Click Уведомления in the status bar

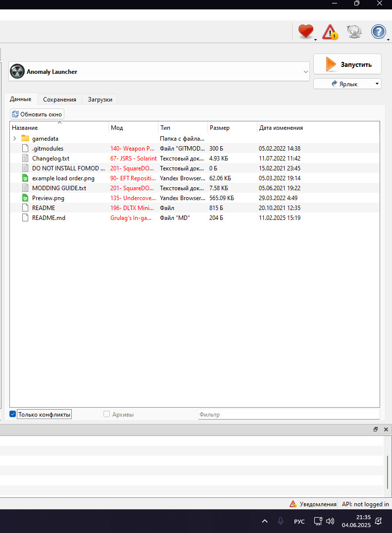point(318,504)
